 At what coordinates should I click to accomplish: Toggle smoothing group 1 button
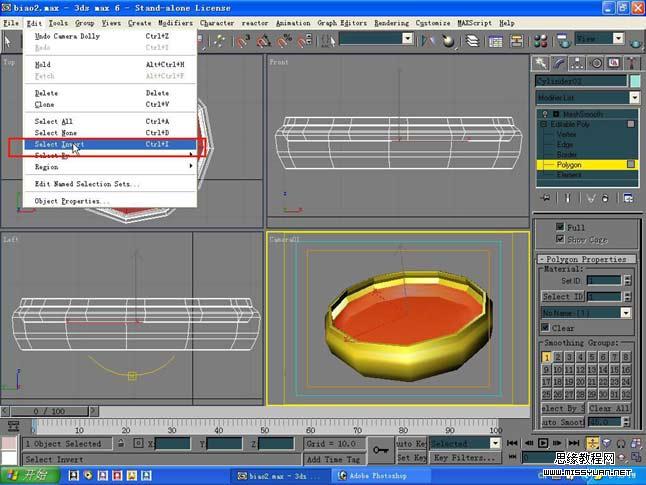[546, 357]
